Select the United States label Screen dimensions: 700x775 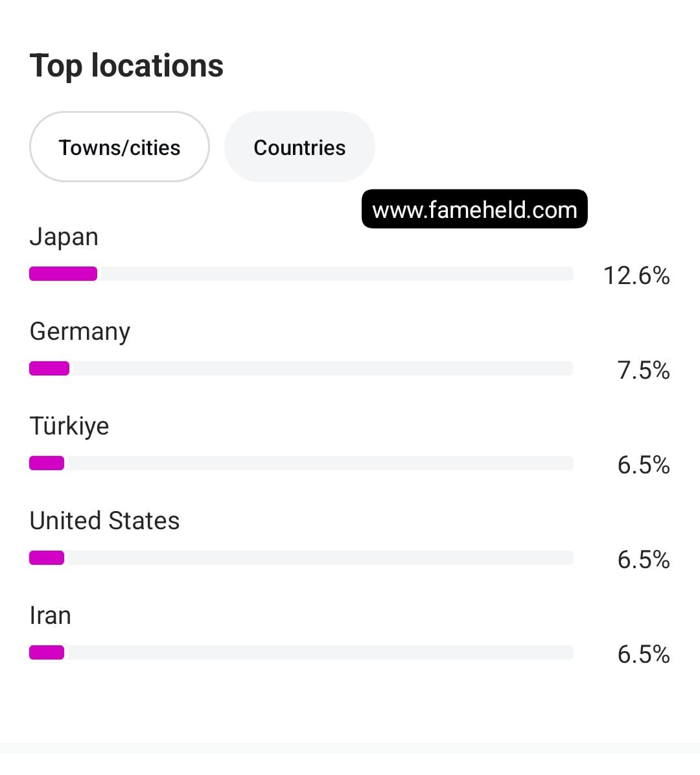click(x=104, y=521)
